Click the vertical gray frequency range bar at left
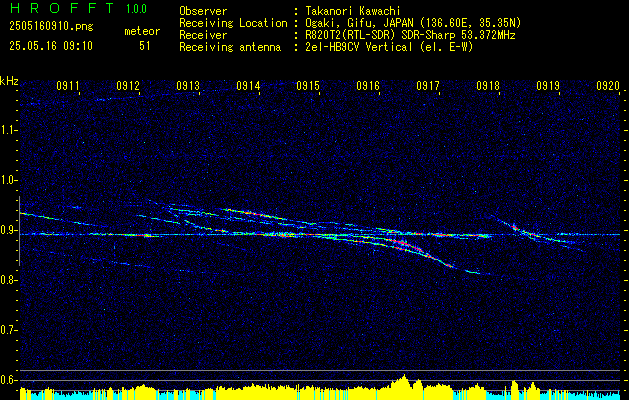This screenshot has height=400, width=629. click(19, 231)
